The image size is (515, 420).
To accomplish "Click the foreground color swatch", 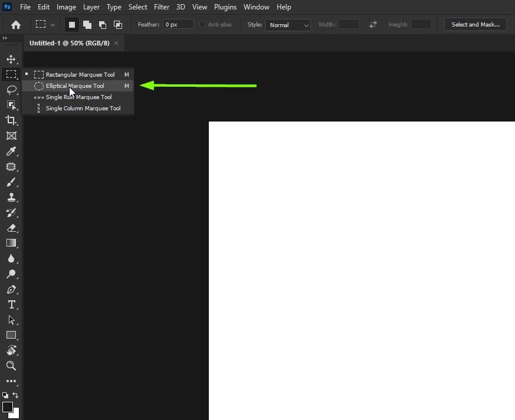I will 7,407.
